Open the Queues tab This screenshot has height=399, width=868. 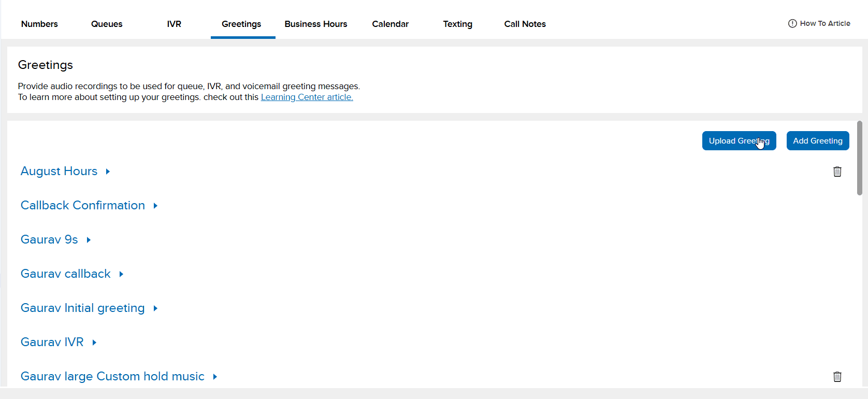click(x=107, y=24)
